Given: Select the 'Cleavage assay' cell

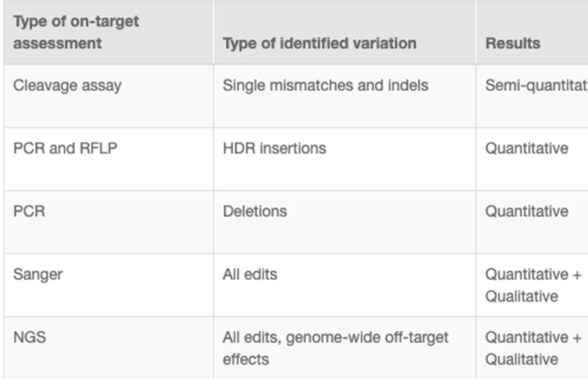Looking at the screenshot, I should click(x=67, y=85).
